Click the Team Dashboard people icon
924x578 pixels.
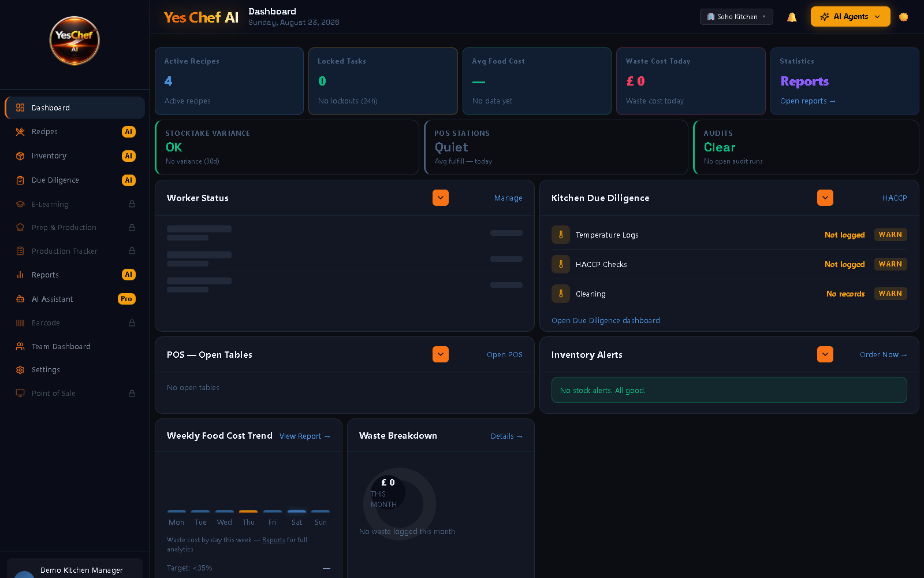[20, 346]
